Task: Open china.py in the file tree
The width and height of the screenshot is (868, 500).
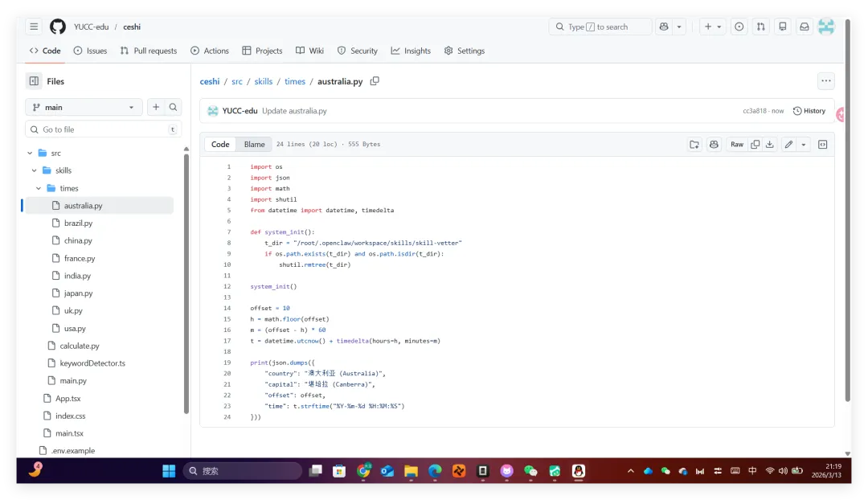Action: (78, 240)
